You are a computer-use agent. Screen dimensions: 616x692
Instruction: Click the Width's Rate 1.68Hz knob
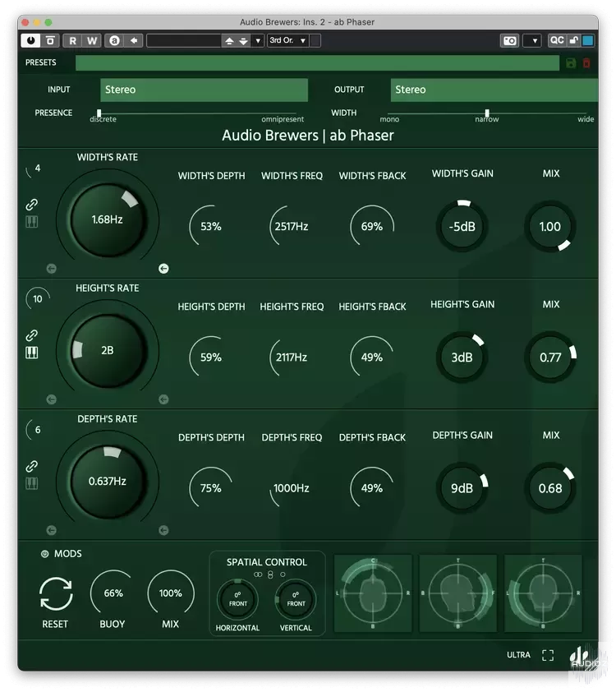pyautogui.click(x=108, y=219)
